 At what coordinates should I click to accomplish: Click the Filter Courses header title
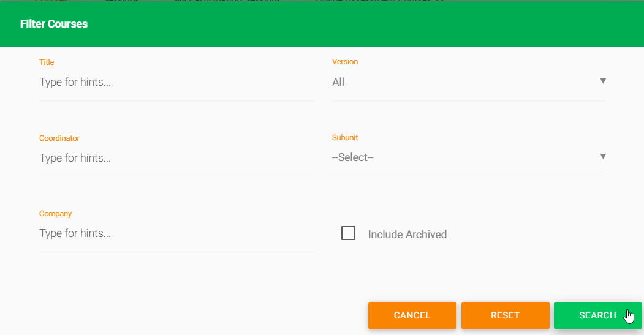(54, 24)
